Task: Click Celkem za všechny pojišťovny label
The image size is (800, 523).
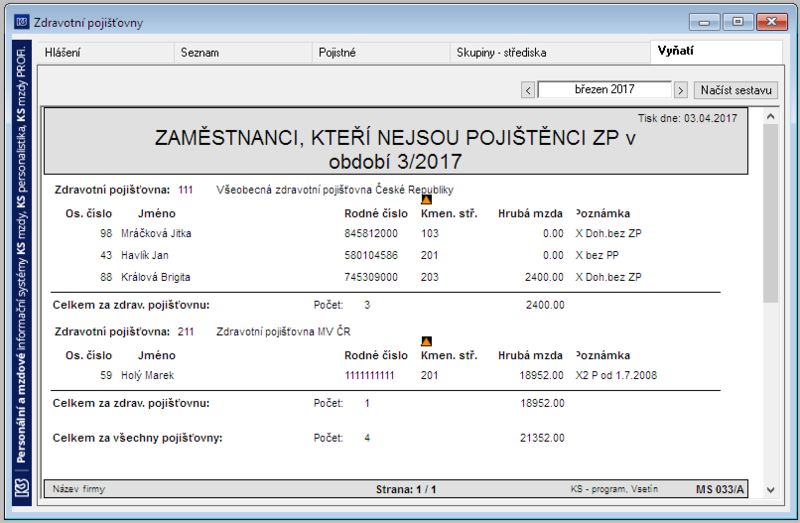Action: point(138,438)
